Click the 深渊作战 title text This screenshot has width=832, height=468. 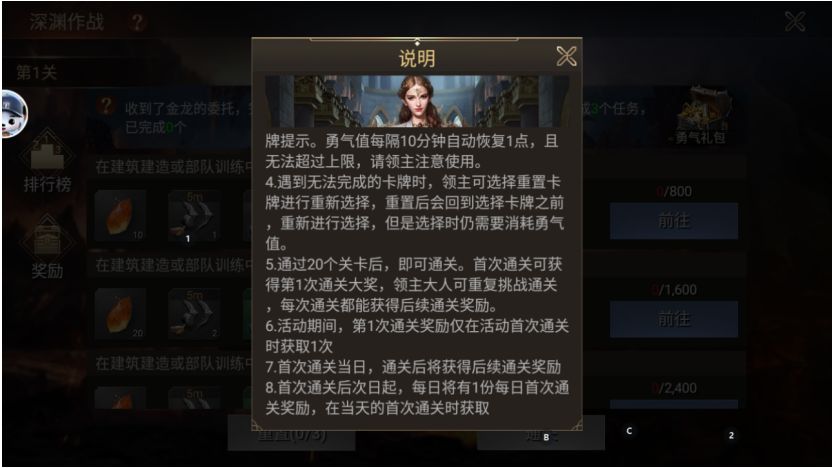click(66, 22)
